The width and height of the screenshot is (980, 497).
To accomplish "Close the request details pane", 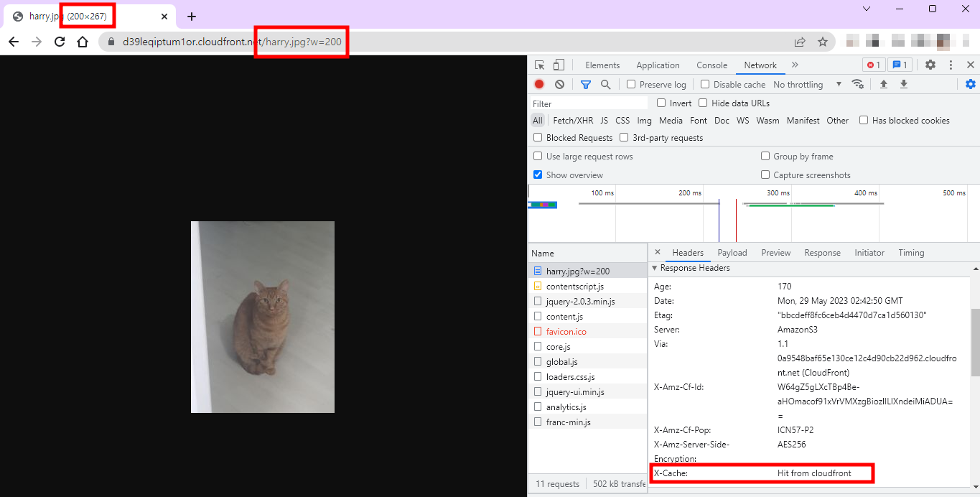I will (658, 252).
